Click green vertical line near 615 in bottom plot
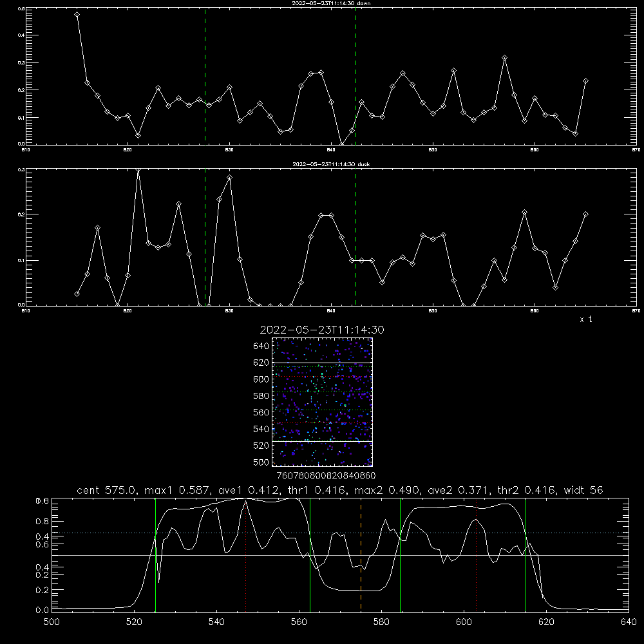This screenshot has height=644, width=644. pyautogui.click(x=526, y=554)
